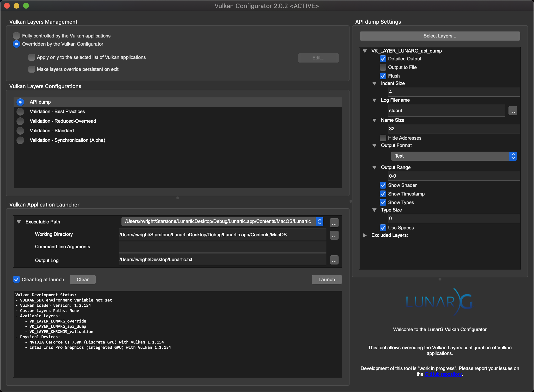This screenshot has height=392, width=534.
Task: Click browse button for Output Log
Action: [334, 260]
